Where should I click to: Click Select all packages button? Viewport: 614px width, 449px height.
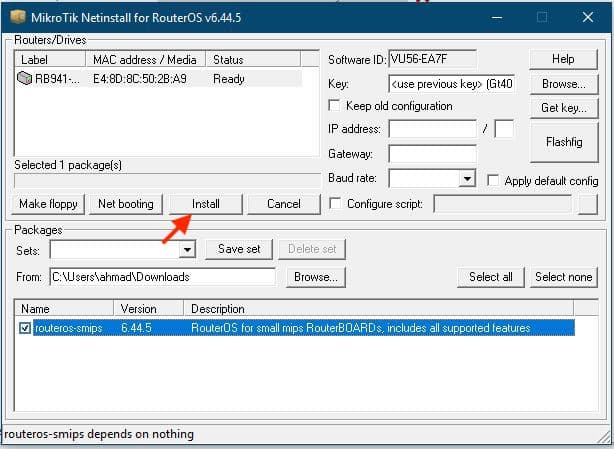pos(491,277)
